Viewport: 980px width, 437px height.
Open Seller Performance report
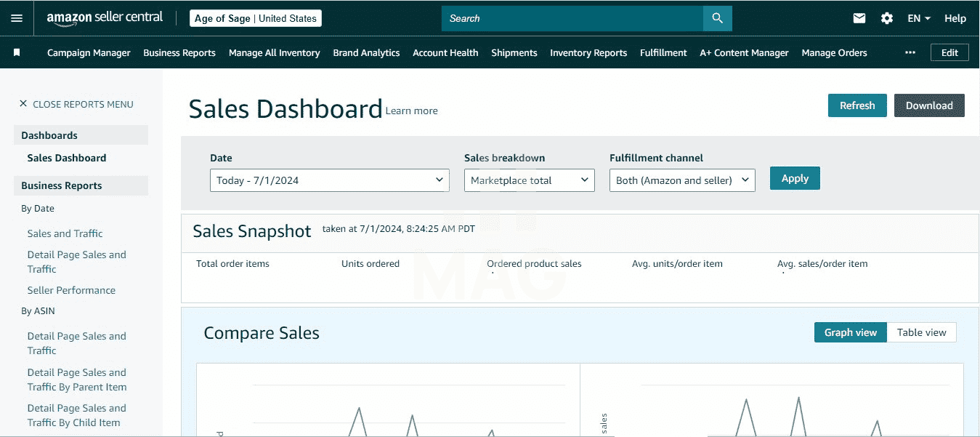pyautogui.click(x=71, y=290)
